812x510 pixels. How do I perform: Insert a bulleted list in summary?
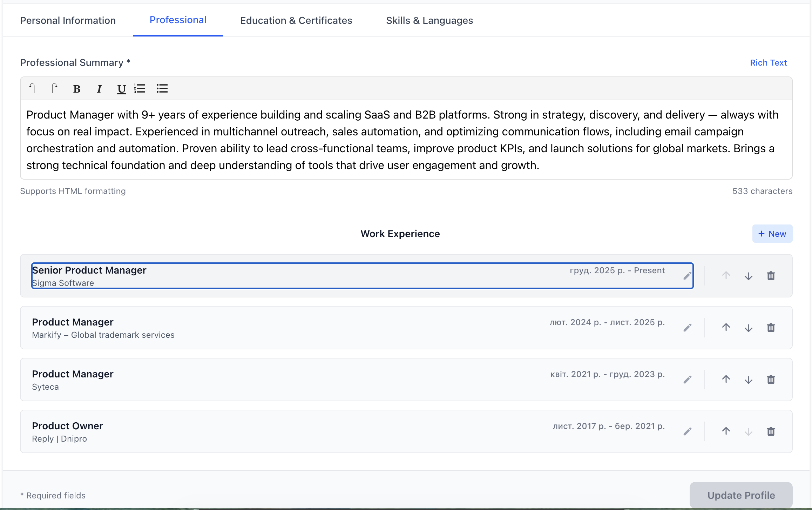pos(162,88)
